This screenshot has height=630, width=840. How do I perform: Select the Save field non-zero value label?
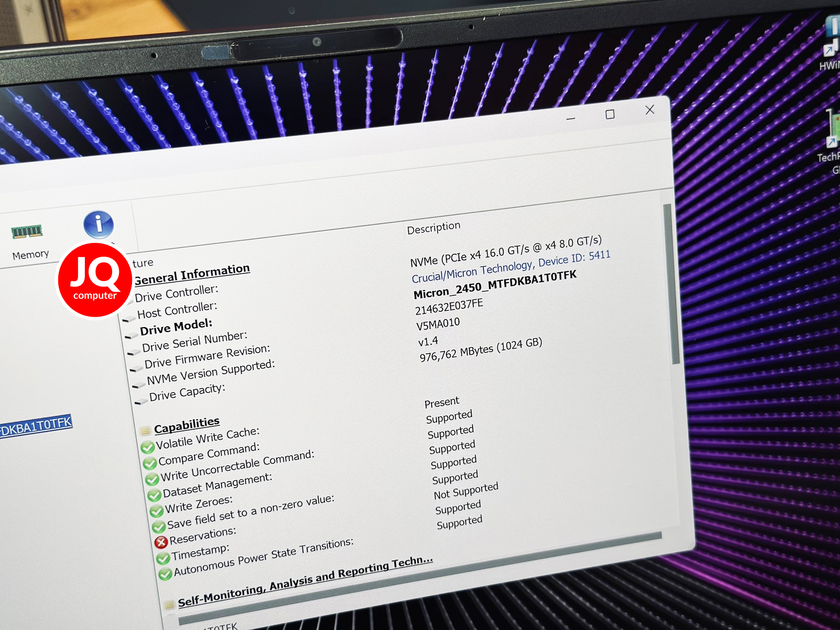pyautogui.click(x=251, y=512)
